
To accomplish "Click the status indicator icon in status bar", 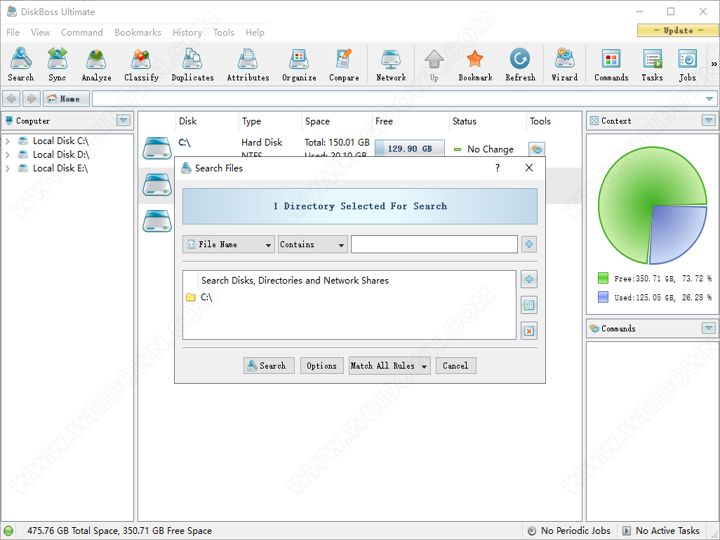I will pyautogui.click(x=8, y=531).
